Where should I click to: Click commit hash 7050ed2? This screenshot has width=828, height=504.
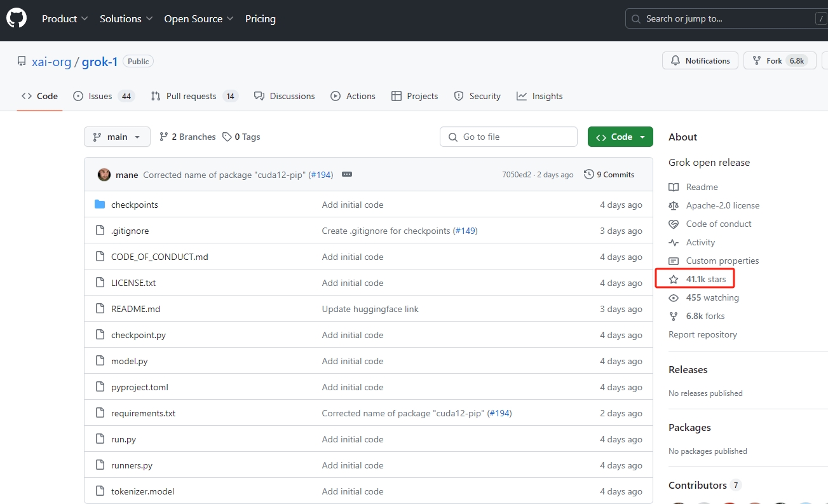tap(517, 175)
